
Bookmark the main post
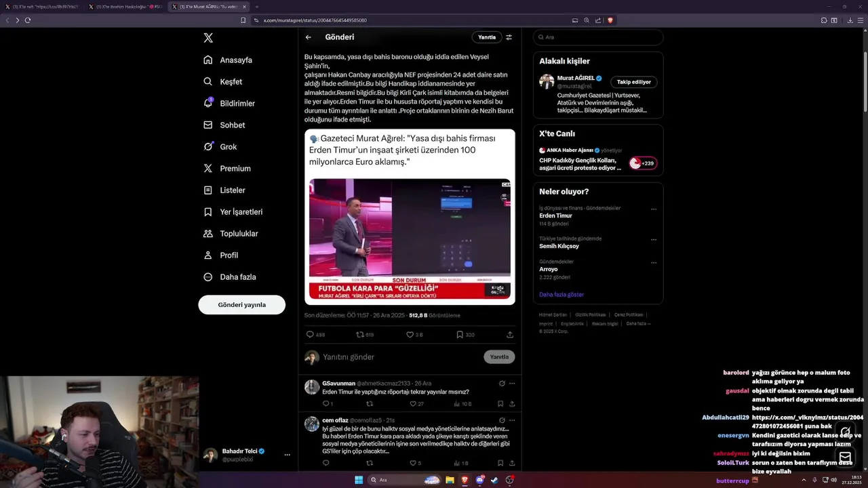(x=460, y=334)
